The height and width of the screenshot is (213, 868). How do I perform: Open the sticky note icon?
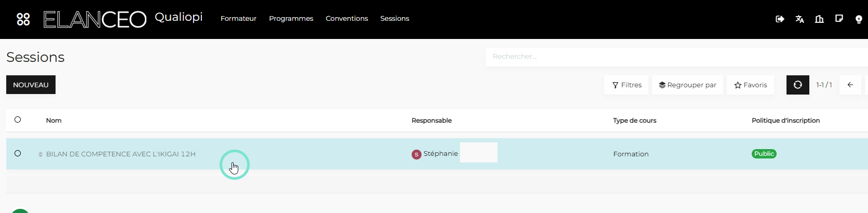point(839,19)
